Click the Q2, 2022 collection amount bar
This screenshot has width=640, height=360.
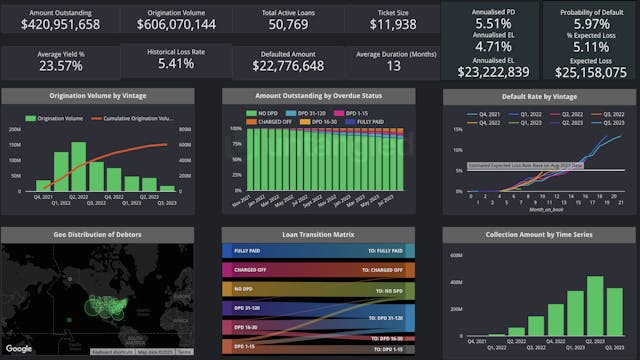coord(516,331)
